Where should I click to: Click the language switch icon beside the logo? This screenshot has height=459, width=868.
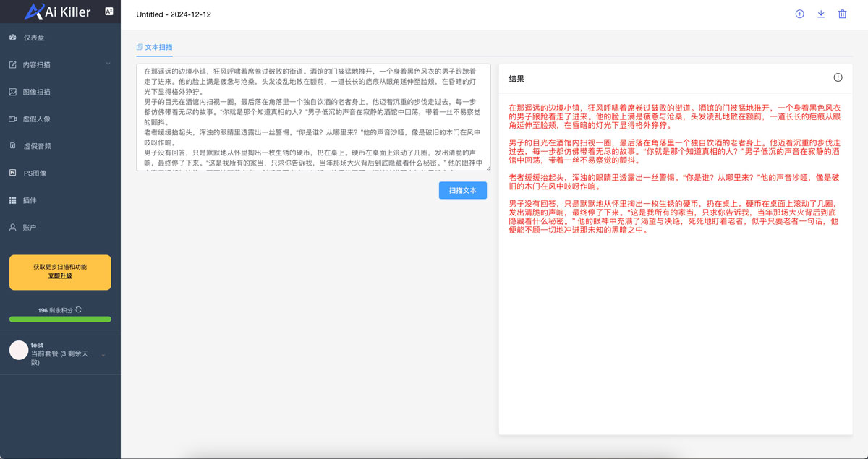(109, 11)
